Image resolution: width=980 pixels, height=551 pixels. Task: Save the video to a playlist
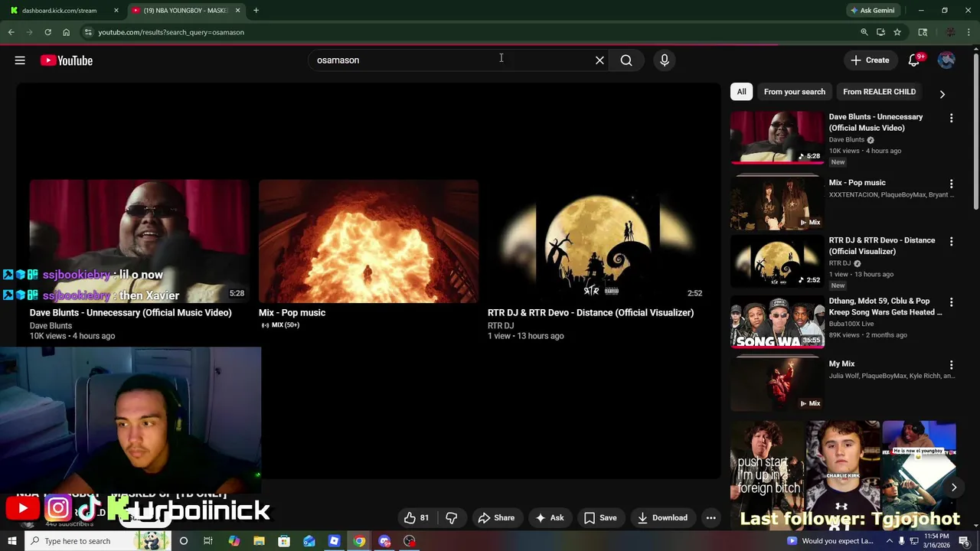(x=600, y=518)
